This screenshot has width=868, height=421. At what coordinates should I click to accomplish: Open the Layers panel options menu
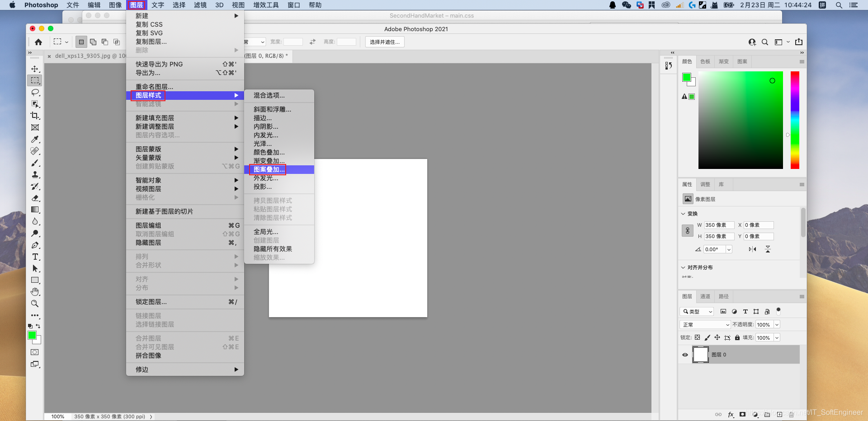(x=802, y=297)
